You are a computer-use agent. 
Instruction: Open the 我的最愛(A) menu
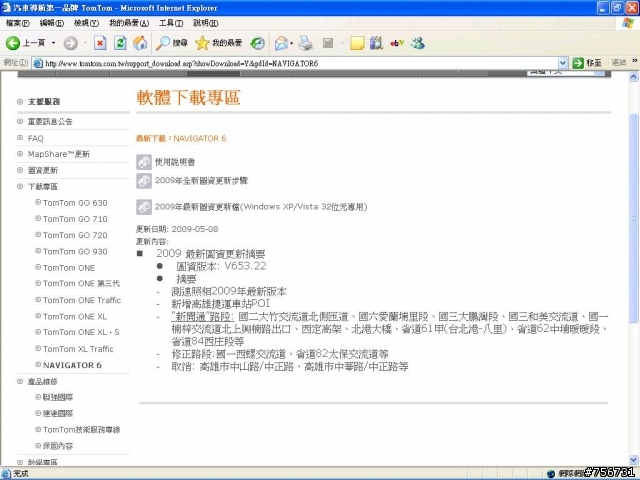129,23
